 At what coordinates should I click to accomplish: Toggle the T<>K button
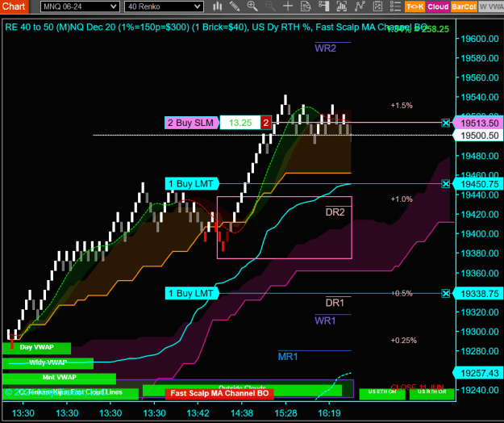pos(415,6)
